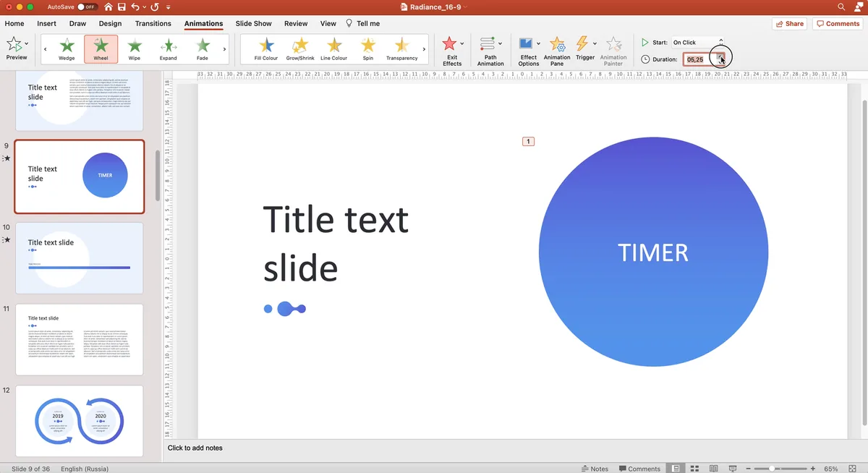Image resolution: width=868 pixels, height=473 pixels.
Task: Open the View tab
Action: click(328, 23)
